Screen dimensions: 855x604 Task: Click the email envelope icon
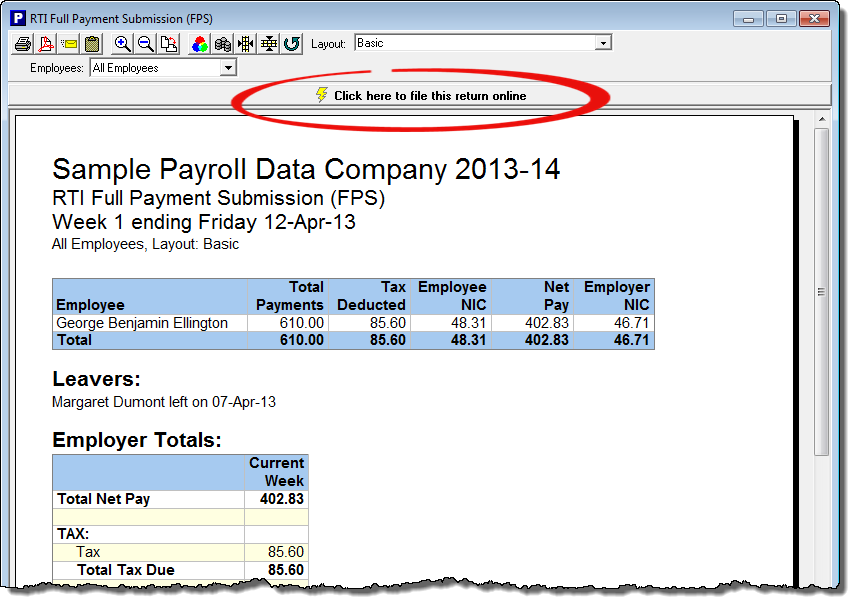69,44
